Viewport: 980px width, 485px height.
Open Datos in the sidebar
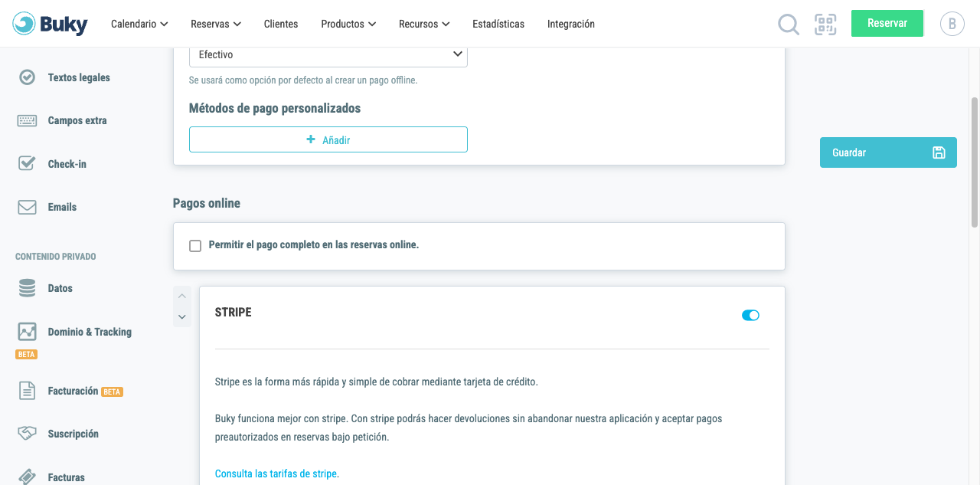tap(60, 288)
